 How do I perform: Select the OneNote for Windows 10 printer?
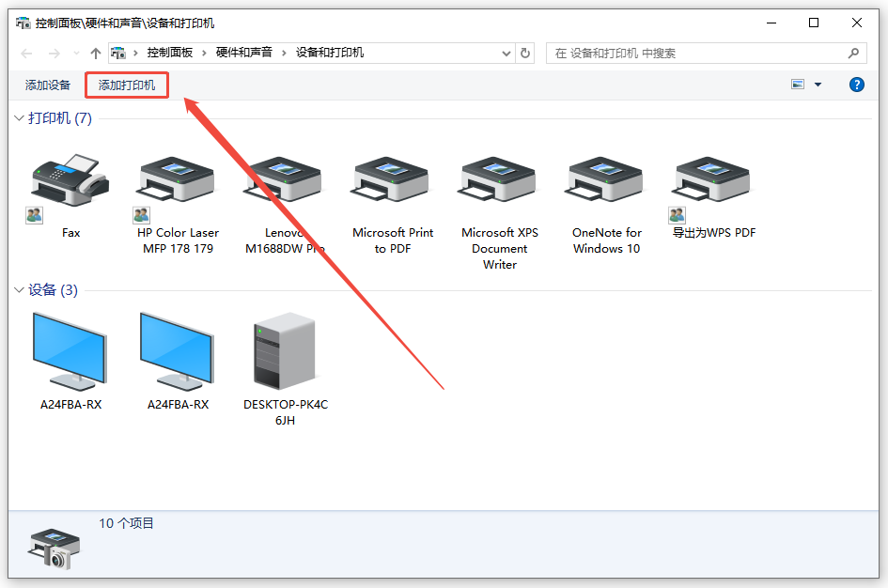[x=606, y=206]
